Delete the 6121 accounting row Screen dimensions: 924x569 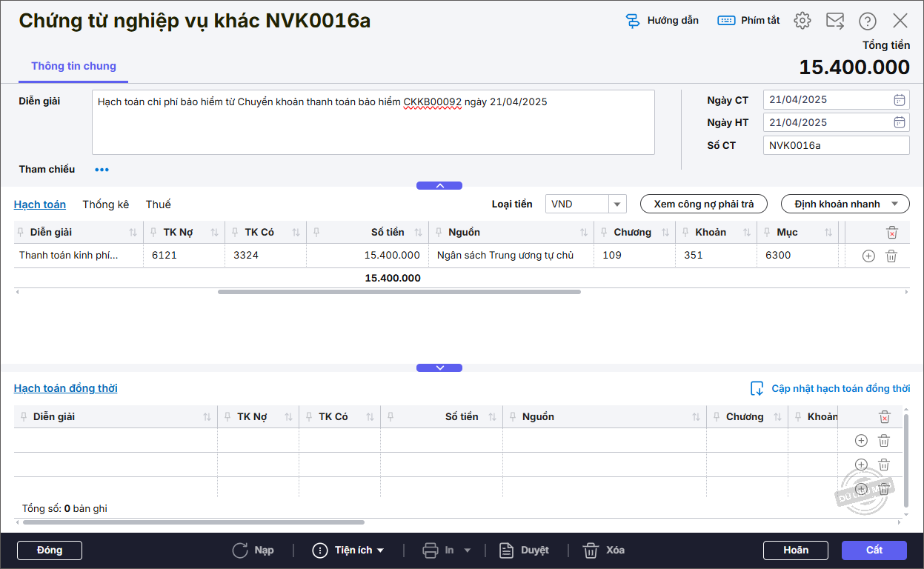point(891,256)
